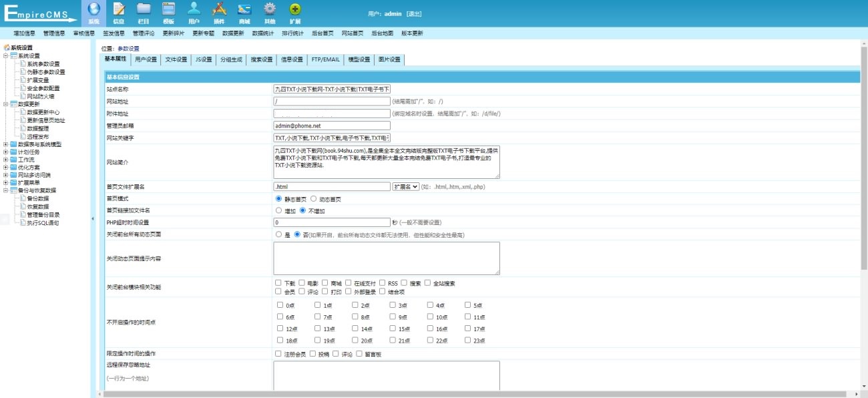
Task: Switch to the 文件设置 tab
Action: 176,59
